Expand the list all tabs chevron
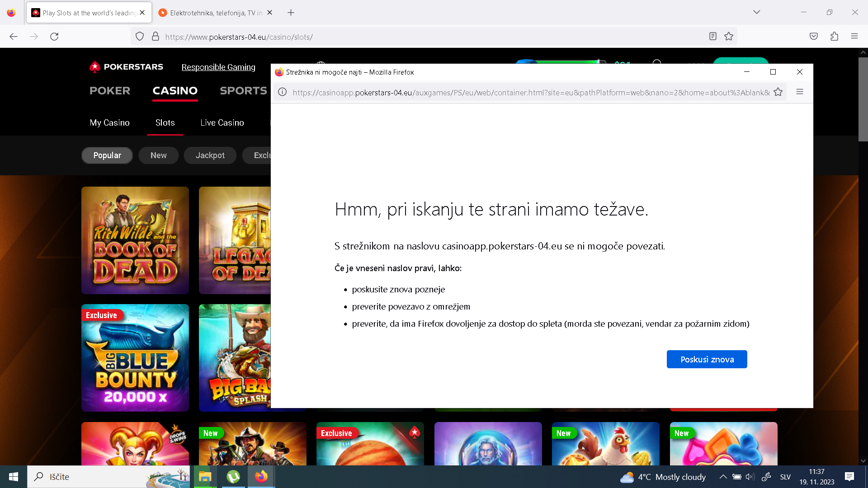 (x=757, y=12)
